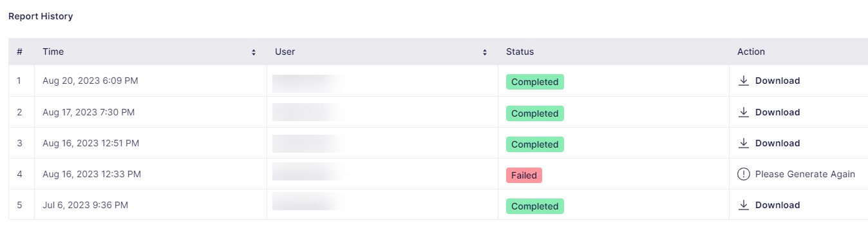Click the download arrow icon for Aug 17 report
The width and height of the screenshot is (868, 232).
[744, 112]
